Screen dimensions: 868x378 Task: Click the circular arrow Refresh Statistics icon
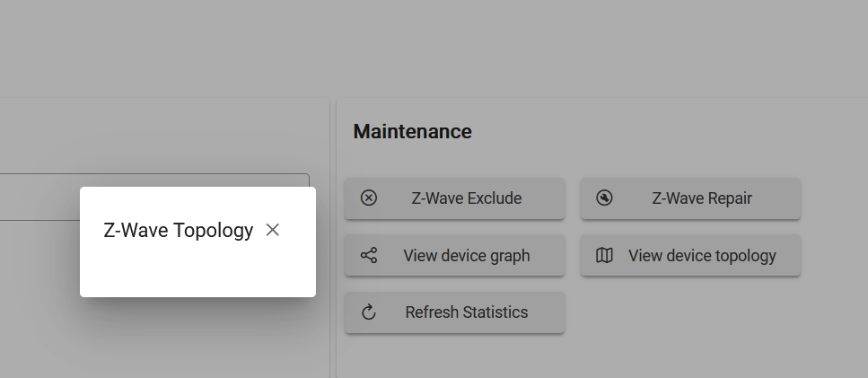[x=369, y=312]
